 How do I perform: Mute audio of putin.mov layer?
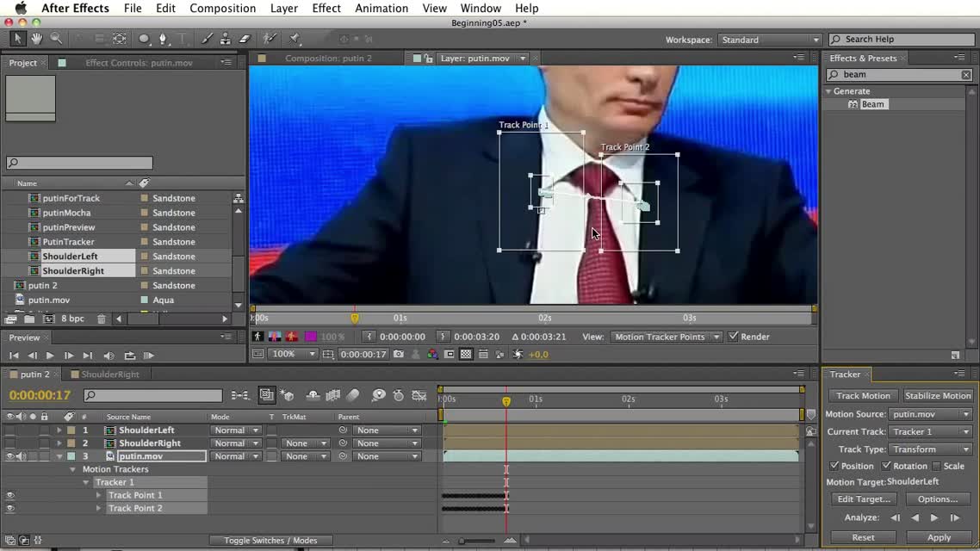coord(21,456)
